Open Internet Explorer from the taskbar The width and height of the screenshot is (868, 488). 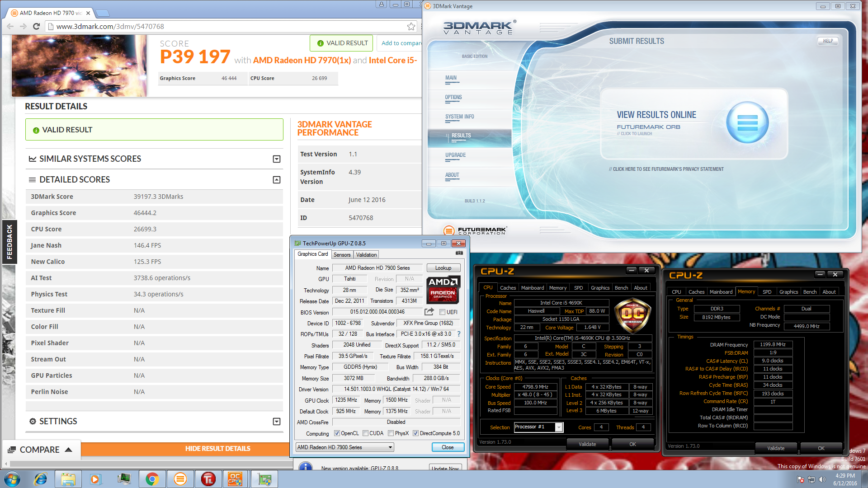pos(41,479)
